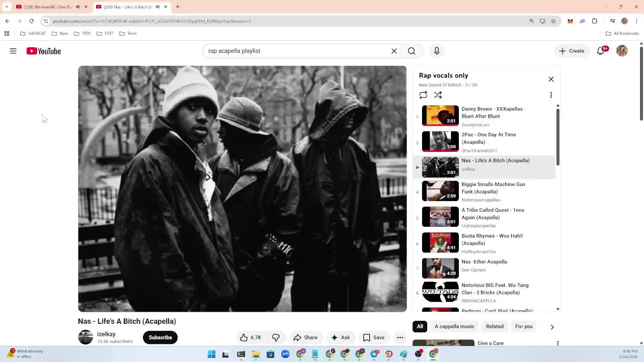This screenshot has height=362, width=644.
Task: Toggle loop playlist
Action: [x=423, y=95]
